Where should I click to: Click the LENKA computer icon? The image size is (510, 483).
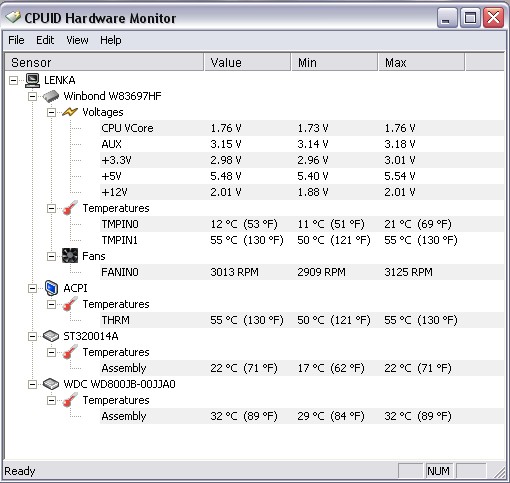pyautogui.click(x=32, y=80)
